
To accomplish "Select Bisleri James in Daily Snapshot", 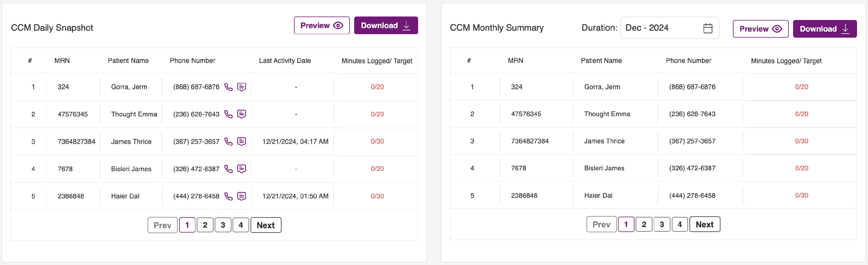I will (x=131, y=169).
